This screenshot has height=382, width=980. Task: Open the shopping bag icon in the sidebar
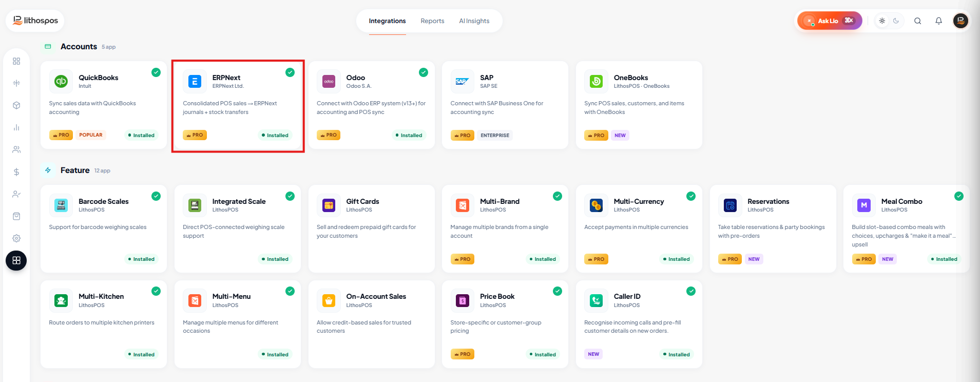click(x=16, y=216)
